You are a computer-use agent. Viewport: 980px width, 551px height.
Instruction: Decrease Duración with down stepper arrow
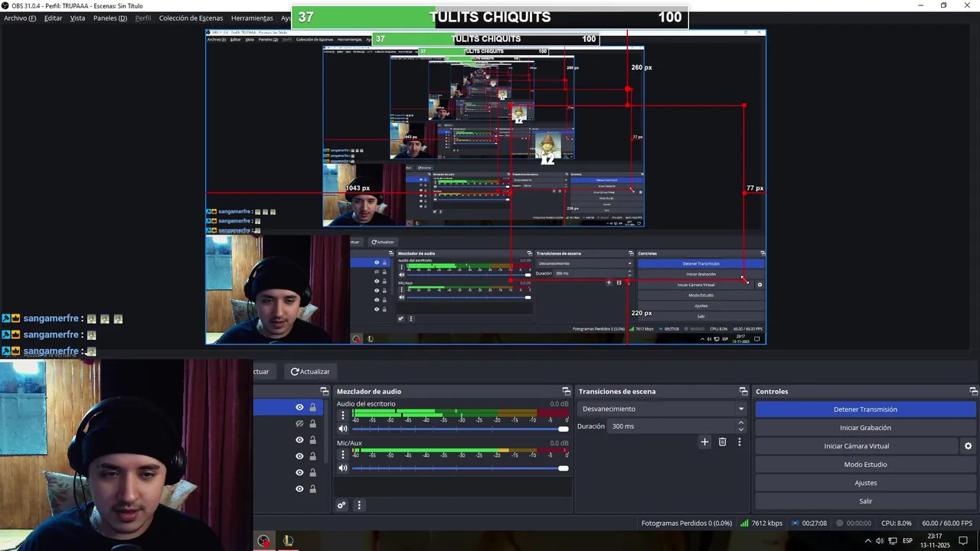tap(741, 429)
